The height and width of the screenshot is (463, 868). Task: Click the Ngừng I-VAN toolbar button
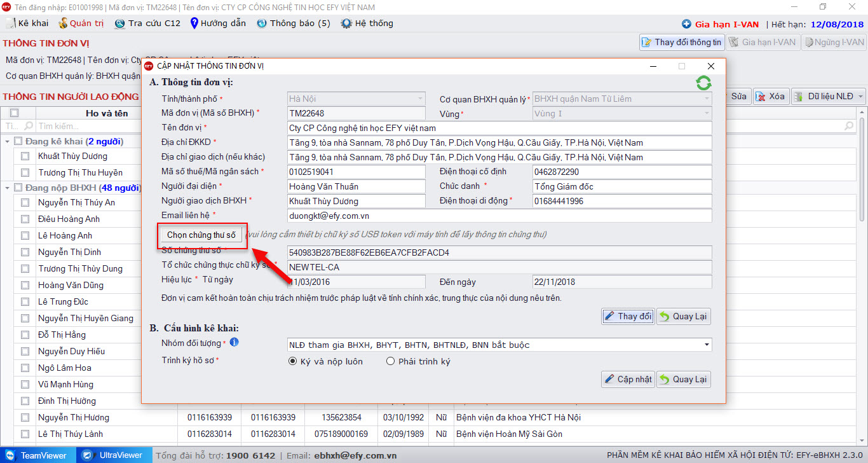tap(834, 43)
